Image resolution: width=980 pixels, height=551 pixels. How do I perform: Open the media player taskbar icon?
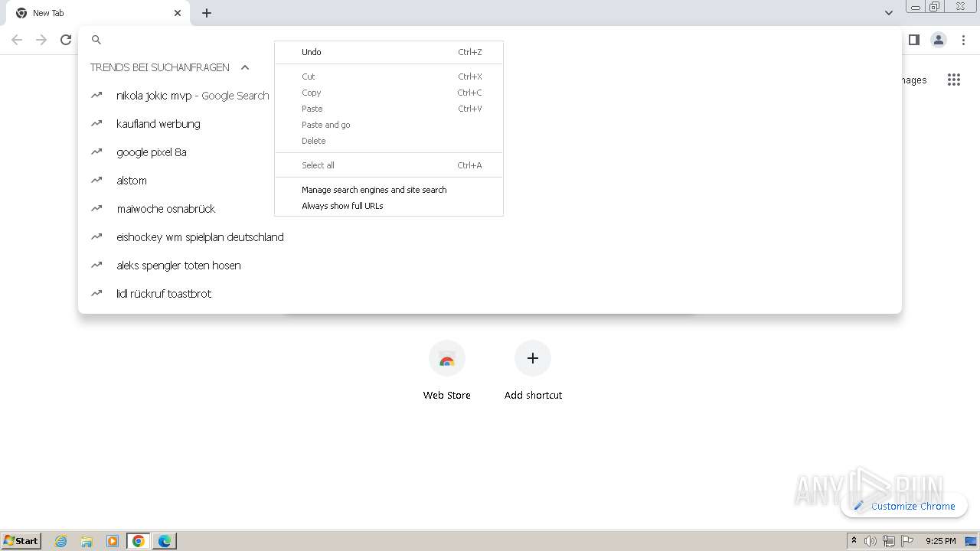[x=113, y=541]
